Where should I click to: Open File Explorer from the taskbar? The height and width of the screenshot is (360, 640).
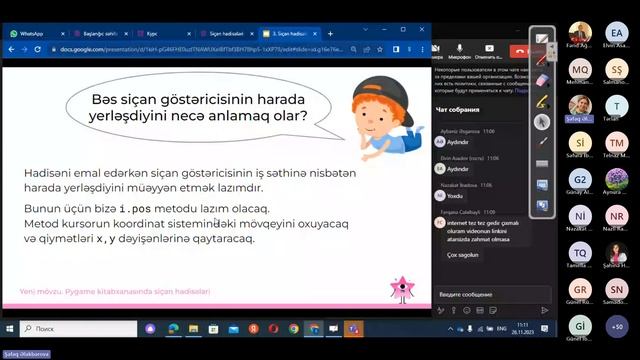coord(193,329)
